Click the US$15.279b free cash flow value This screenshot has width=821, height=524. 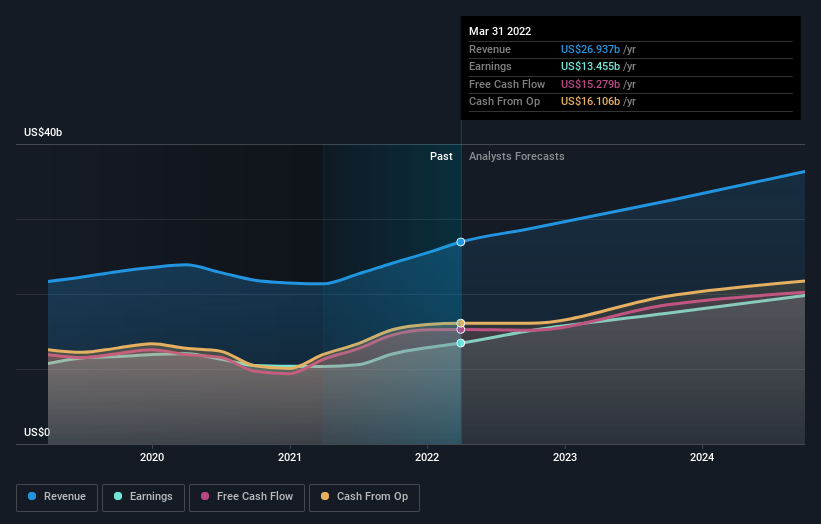tap(591, 84)
